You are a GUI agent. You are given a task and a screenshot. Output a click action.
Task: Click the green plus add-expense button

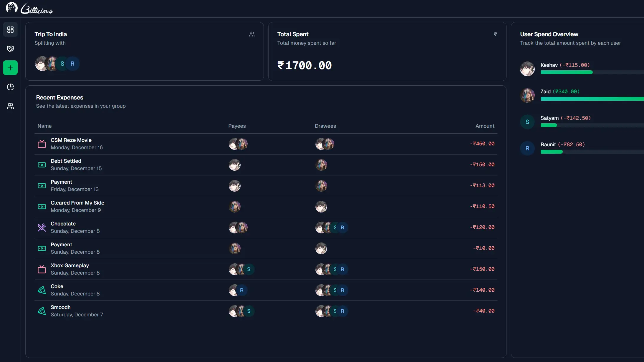(x=11, y=68)
